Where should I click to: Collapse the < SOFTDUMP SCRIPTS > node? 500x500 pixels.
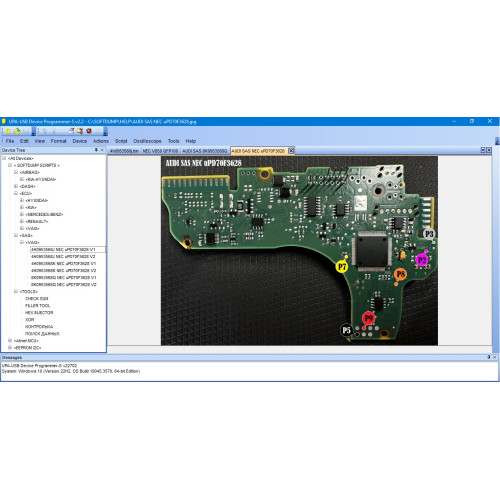10,165
